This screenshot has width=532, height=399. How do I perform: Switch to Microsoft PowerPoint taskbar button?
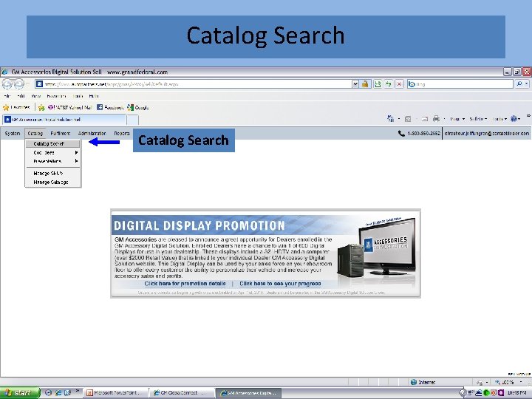[116, 393]
